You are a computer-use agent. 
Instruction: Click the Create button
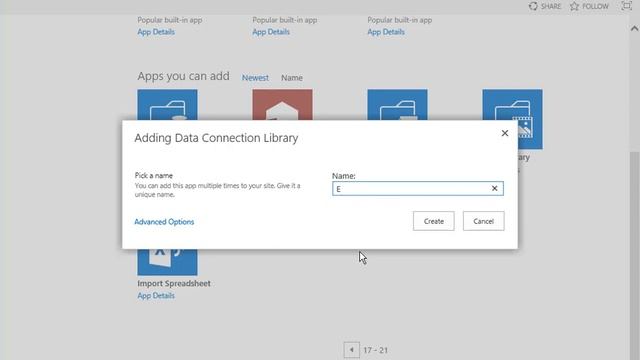[433, 221]
